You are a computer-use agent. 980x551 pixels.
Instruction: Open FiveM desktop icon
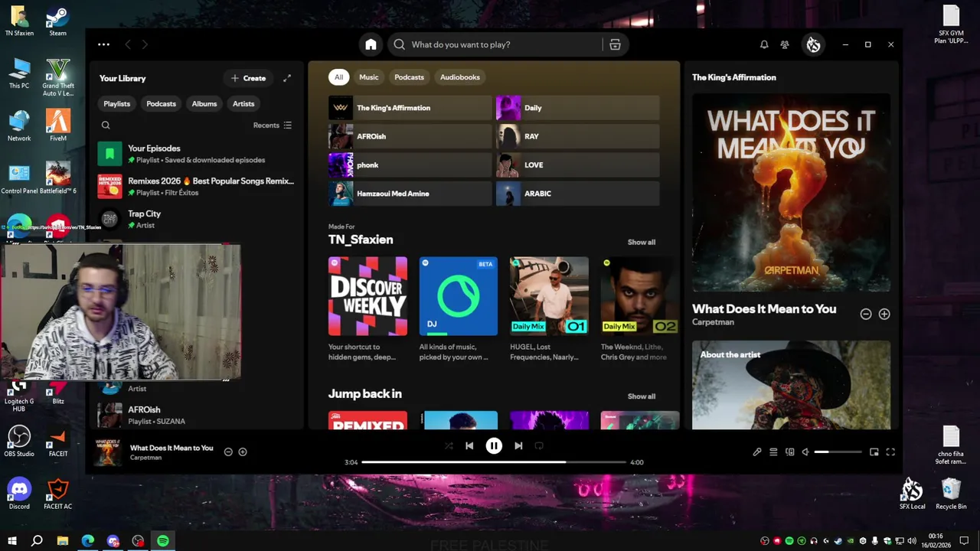pos(57,126)
